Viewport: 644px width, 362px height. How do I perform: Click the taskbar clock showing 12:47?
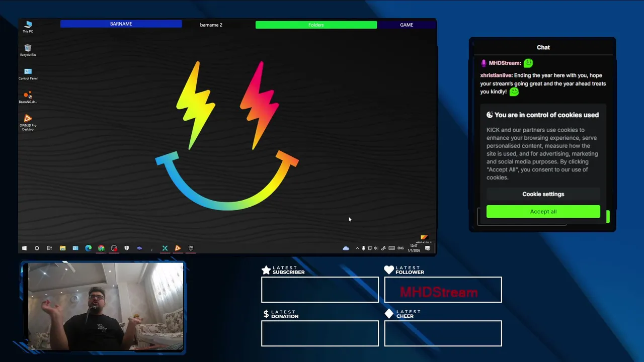click(x=415, y=248)
